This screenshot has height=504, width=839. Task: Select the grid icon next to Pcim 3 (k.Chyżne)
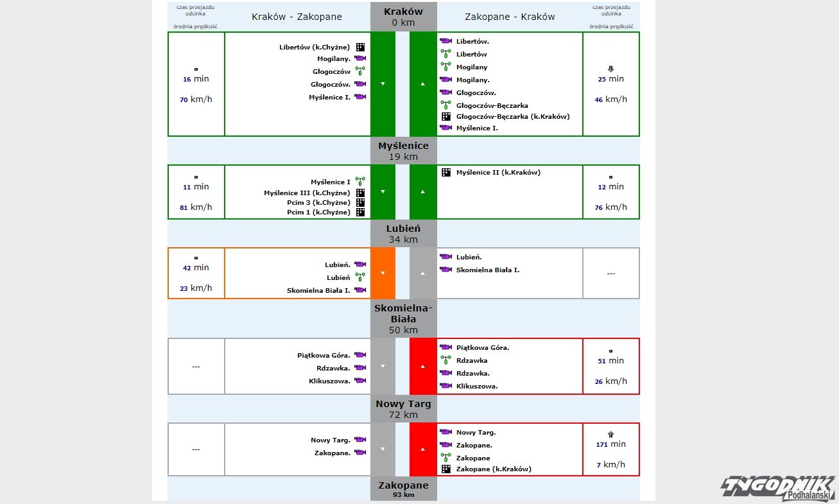[361, 202]
